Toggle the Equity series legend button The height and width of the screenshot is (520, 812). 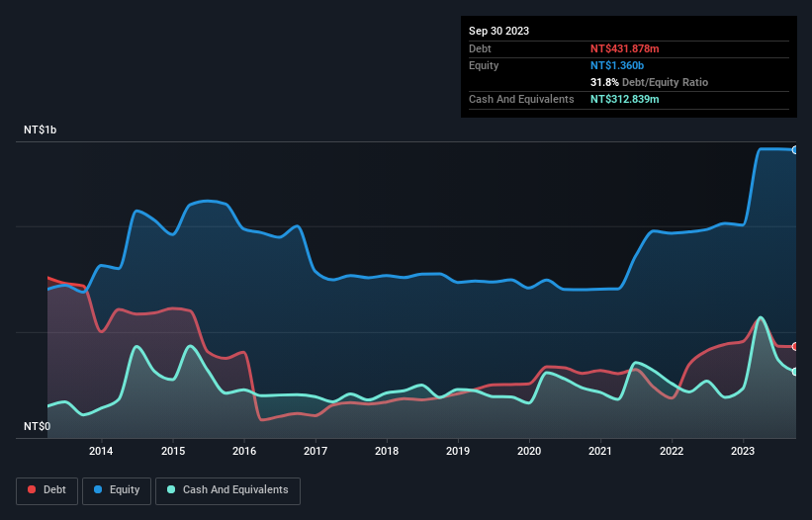[x=117, y=490]
